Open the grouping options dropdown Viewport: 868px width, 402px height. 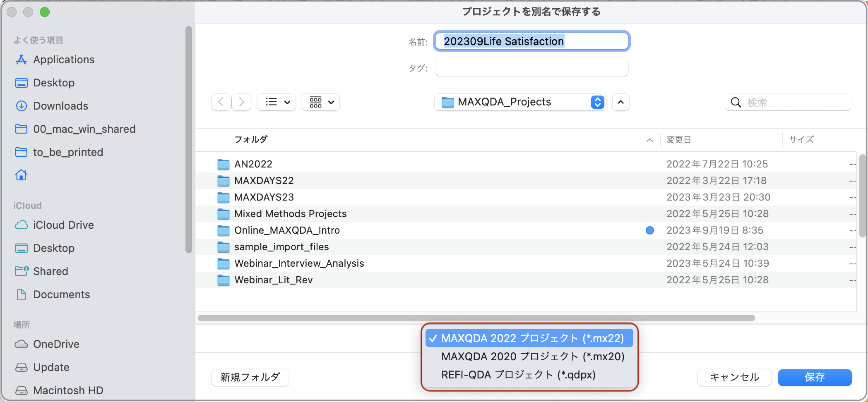(321, 102)
